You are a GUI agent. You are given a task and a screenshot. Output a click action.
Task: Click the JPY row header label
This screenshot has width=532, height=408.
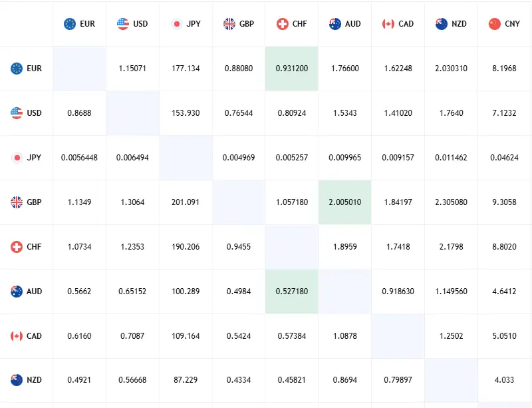(x=34, y=158)
